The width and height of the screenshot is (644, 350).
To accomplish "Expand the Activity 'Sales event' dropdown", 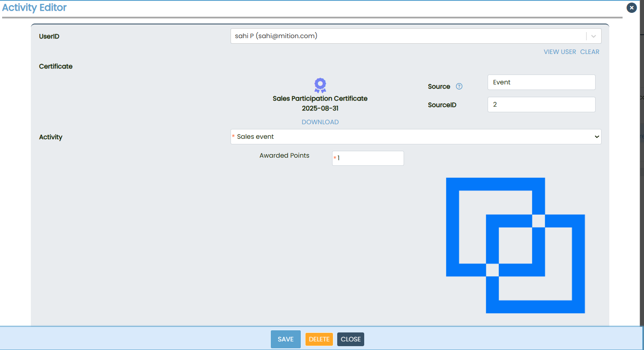I will (x=416, y=137).
